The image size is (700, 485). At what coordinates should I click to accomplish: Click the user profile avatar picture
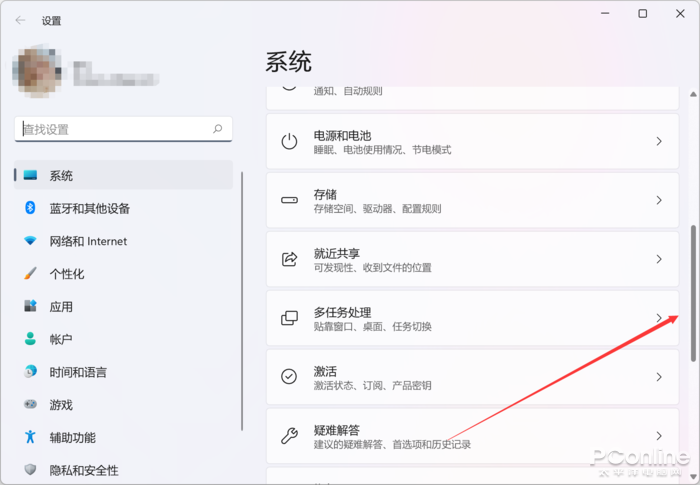click(37, 73)
